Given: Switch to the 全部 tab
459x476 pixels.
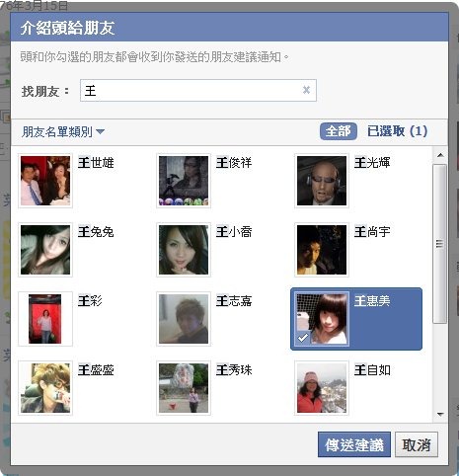Looking at the screenshot, I should coord(339,131).
